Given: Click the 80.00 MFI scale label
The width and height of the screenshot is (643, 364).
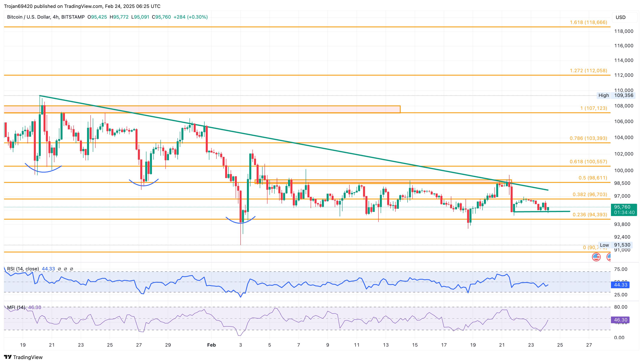Looking at the screenshot, I should (621, 307).
